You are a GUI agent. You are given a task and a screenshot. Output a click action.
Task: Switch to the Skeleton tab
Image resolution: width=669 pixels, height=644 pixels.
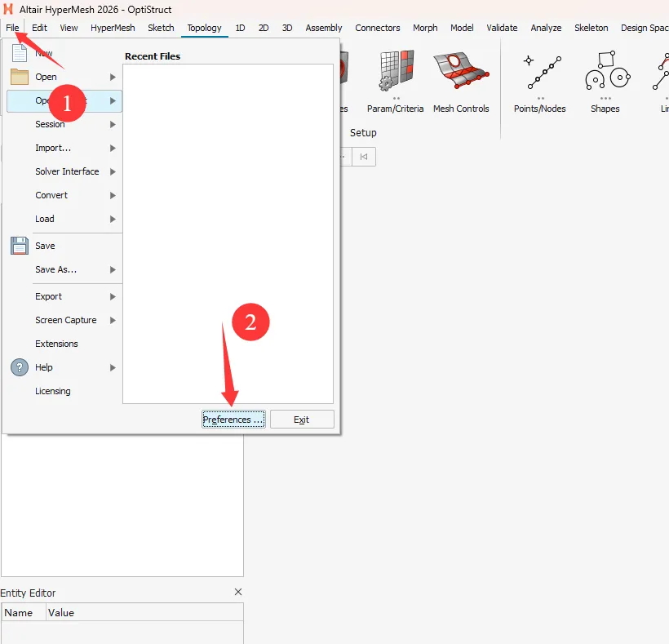pyautogui.click(x=591, y=28)
